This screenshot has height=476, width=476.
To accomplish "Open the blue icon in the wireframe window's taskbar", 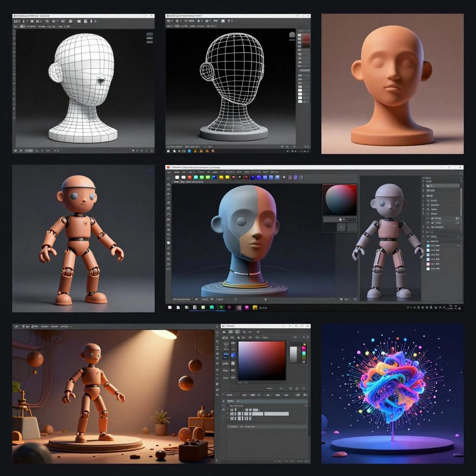I will (189, 151).
